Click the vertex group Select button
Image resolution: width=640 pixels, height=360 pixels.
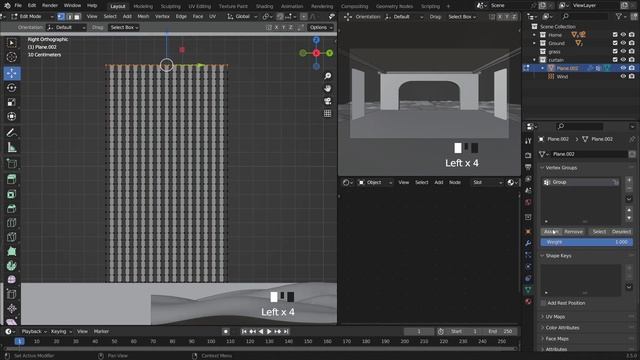pyautogui.click(x=599, y=232)
